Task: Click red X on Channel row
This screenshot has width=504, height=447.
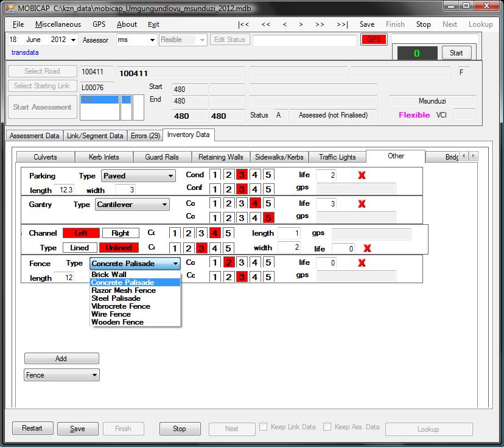Action: [367, 248]
